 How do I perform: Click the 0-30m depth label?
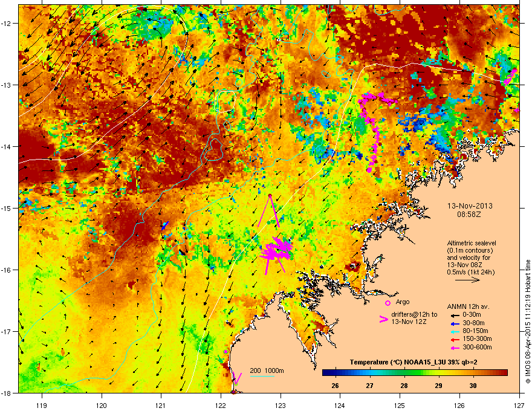472,315
